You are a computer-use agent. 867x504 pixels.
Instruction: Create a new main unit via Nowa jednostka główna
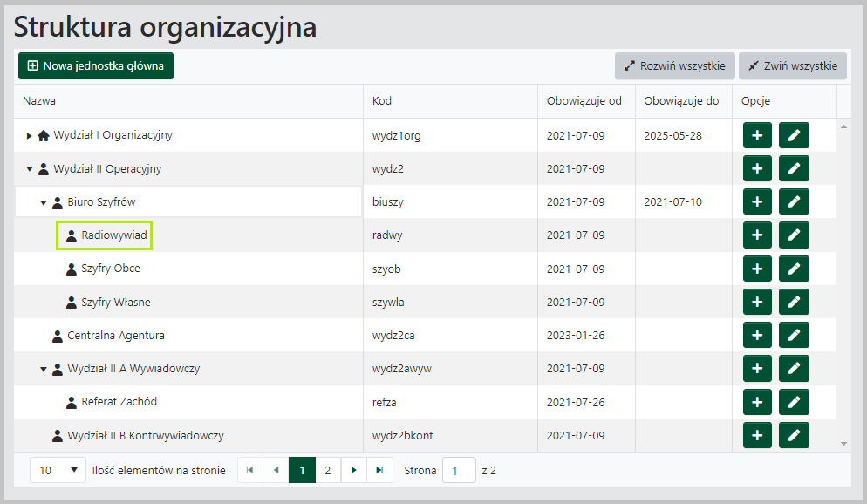[96, 65]
